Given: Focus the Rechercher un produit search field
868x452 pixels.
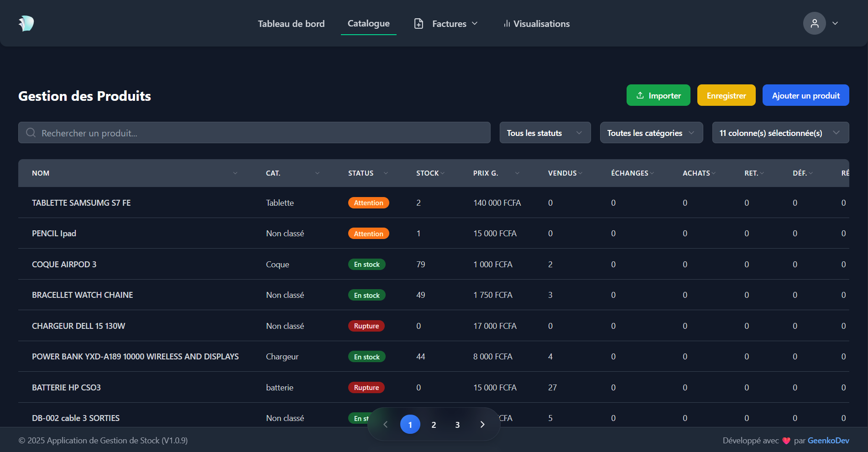Looking at the screenshot, I should coord(260,133).
